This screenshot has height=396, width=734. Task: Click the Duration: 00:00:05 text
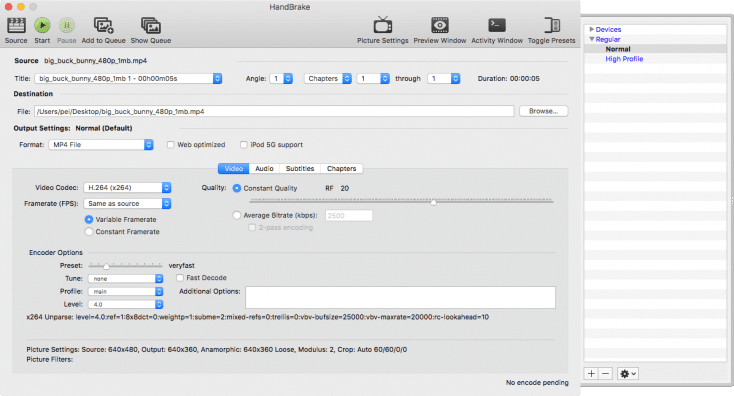point(508,79)
